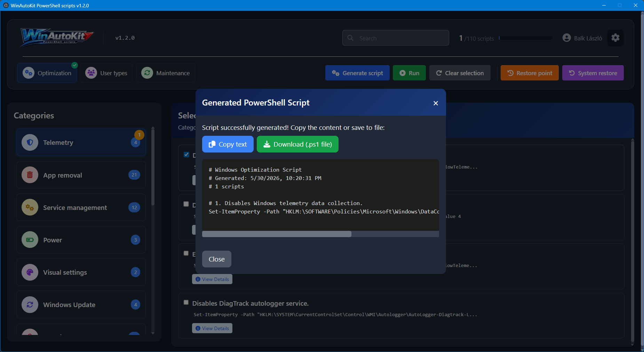Click the Search input field
Screen dimensions: 644x352
[x=396, y=38]
